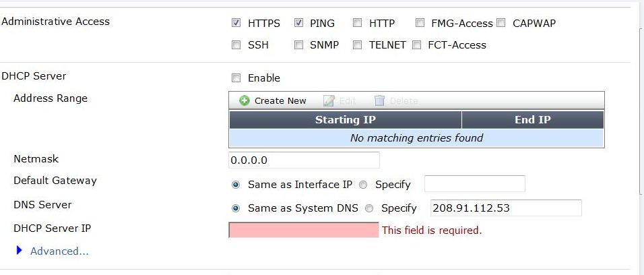This screenshot has width=644, height=275.
Task: Choose Specify radio for DNS Server
Action: [369, 208]
